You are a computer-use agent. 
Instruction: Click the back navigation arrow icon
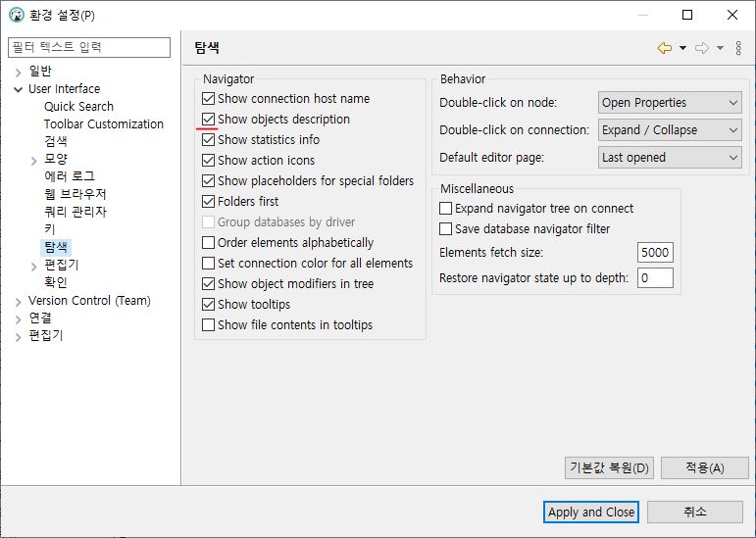[665, 48]
